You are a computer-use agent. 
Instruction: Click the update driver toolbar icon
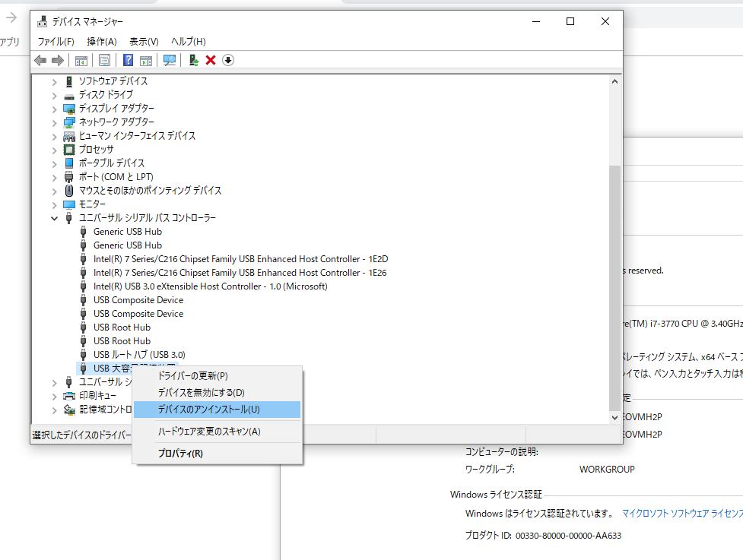[x=192, y=60]
